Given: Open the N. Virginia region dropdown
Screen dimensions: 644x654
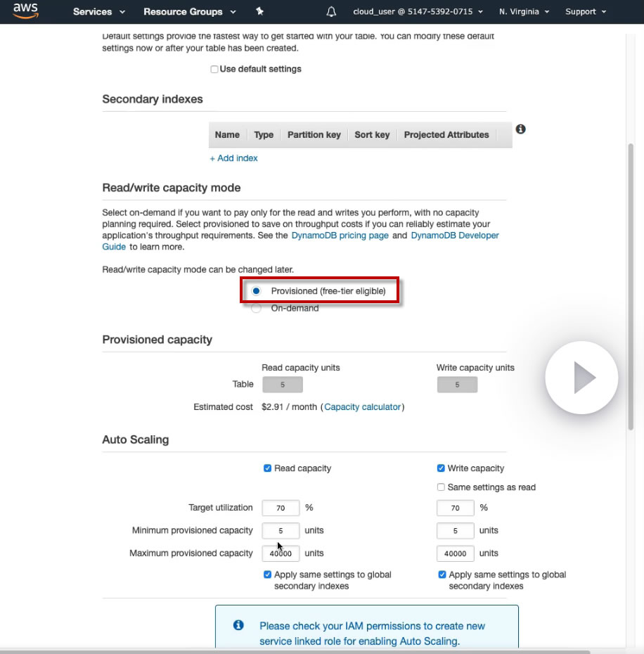Looking at the screenshot, I should coord(524,12).
